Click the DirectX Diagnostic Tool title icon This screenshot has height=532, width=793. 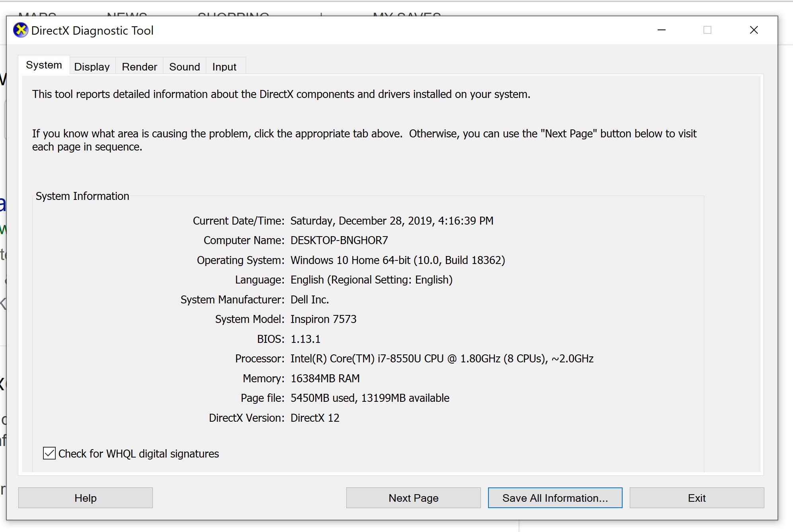(x=20, y=30)
